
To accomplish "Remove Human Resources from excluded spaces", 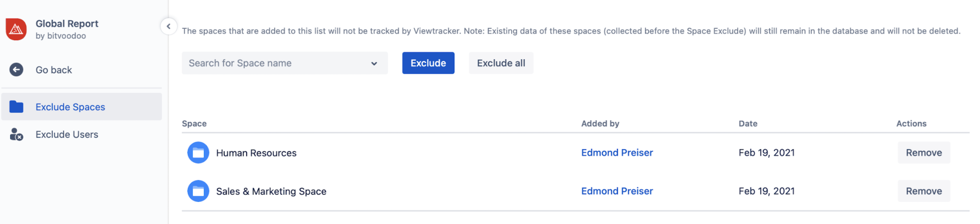I will 923,153.
